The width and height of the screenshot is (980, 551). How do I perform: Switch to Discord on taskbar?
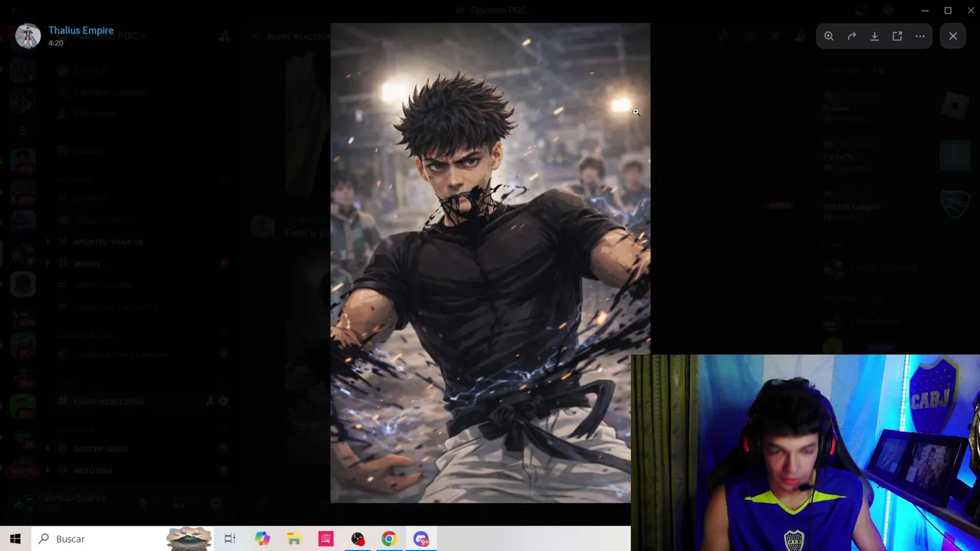point(421,539)
